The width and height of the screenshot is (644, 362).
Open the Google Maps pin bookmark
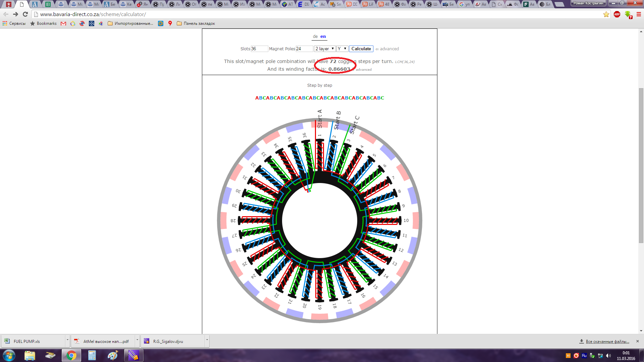[170, 23]
